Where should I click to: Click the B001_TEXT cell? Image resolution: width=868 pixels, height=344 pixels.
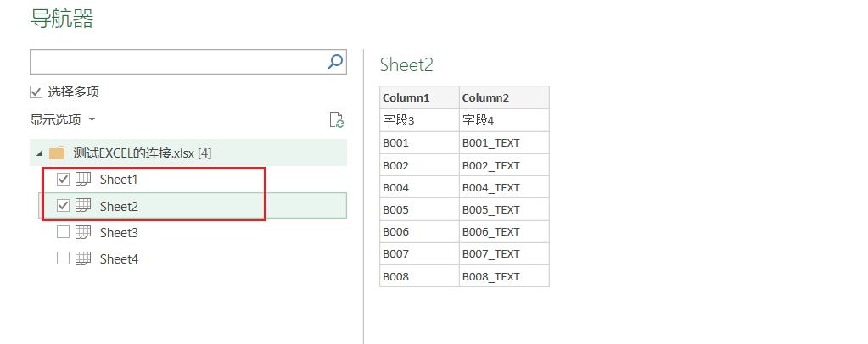504,142
